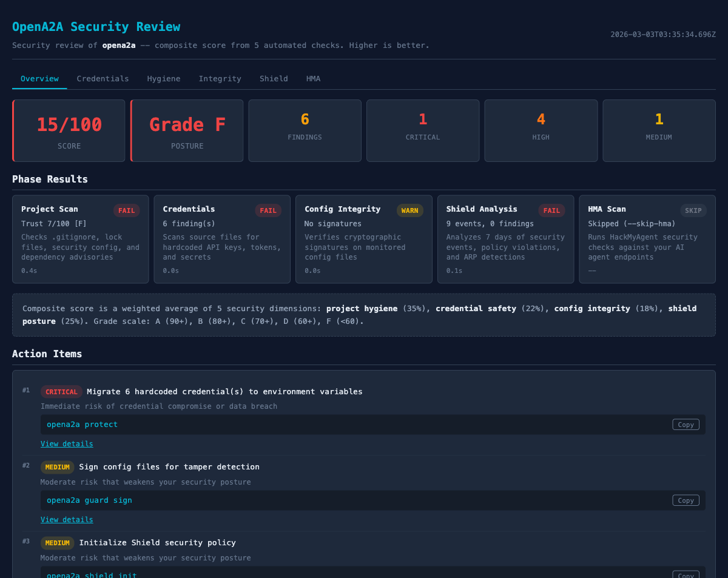
Task: Open the Hygiene tab
Action: [164, 78]
